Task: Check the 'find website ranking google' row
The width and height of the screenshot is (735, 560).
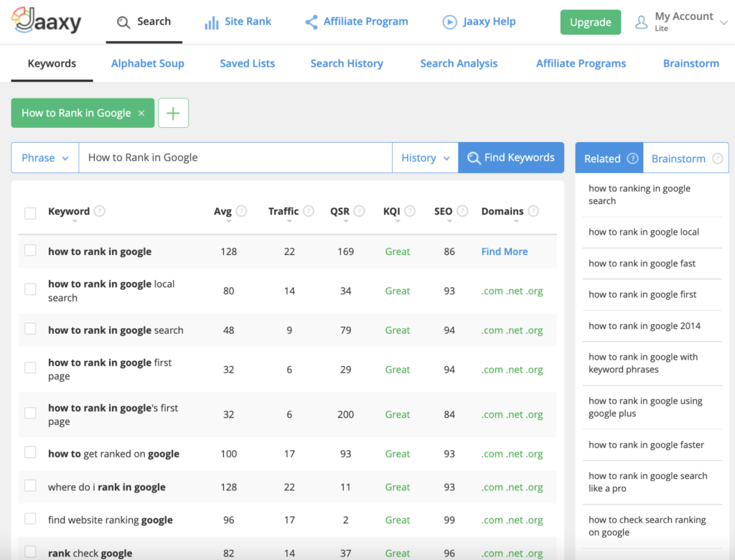Action: tap(30, 518)
